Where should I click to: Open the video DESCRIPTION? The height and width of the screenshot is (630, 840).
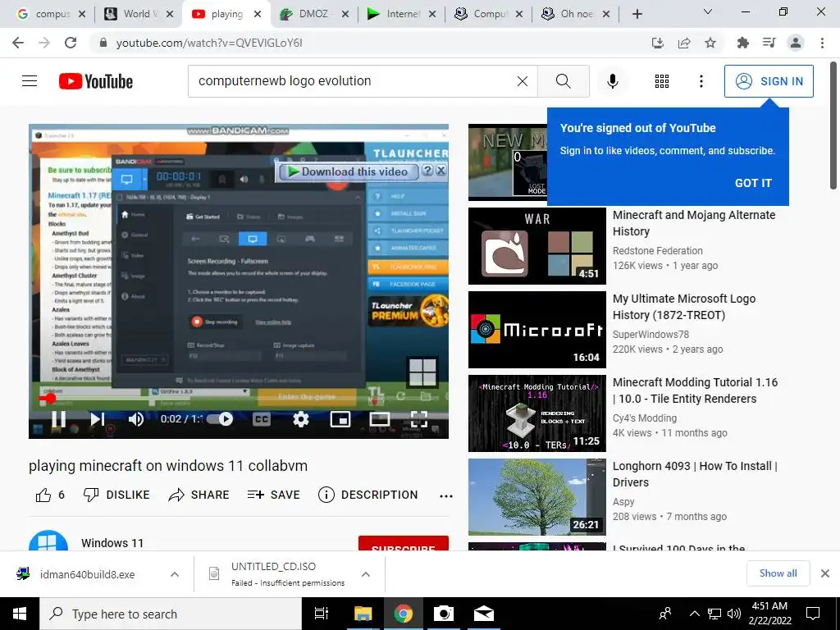(x=367, y=495)
